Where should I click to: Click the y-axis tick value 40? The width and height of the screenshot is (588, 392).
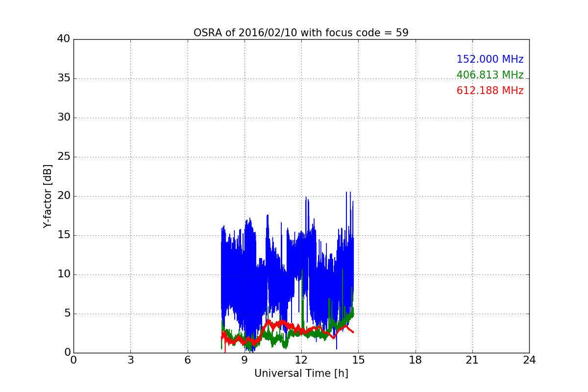[64, 39]
